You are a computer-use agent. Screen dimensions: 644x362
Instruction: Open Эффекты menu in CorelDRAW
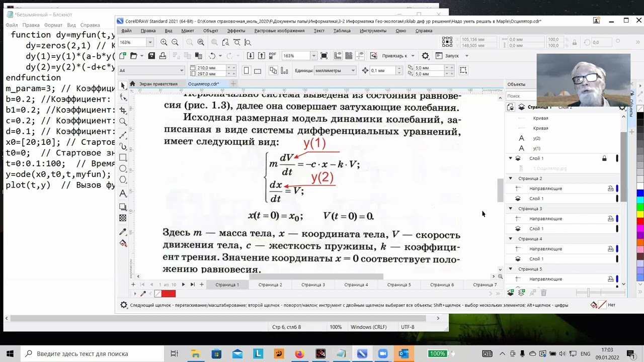click(x=236, y=31)
